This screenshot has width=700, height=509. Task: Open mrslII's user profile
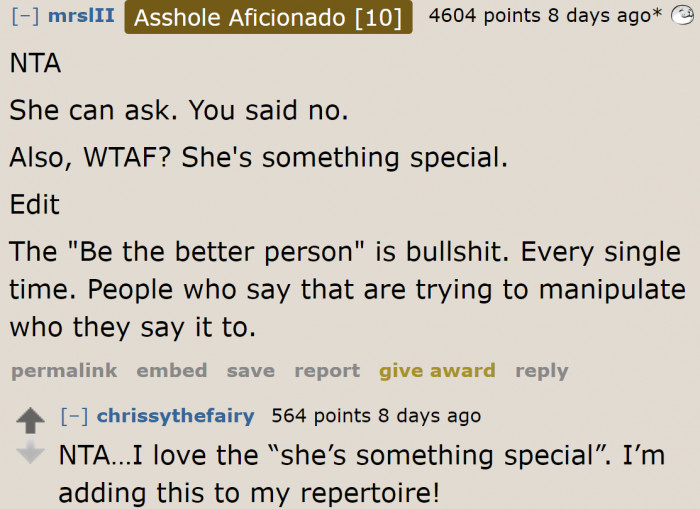[x=81, y=18]
